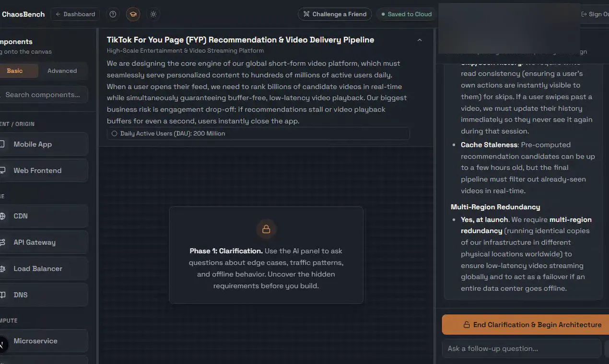Click the Daily Active Users 200 Million chip
The width and height of the screenshot is (609, 364).
pos(258,134)
